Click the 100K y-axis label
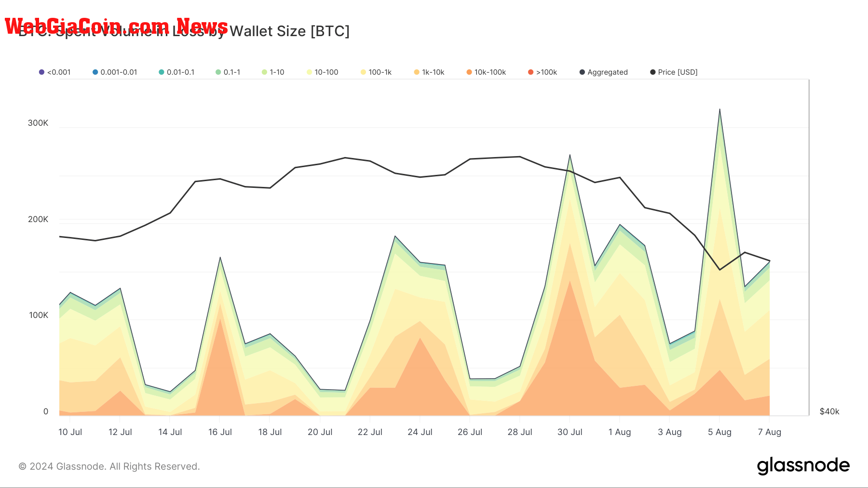The height and width of the screenshot is (488, 868). pos(39,315)
